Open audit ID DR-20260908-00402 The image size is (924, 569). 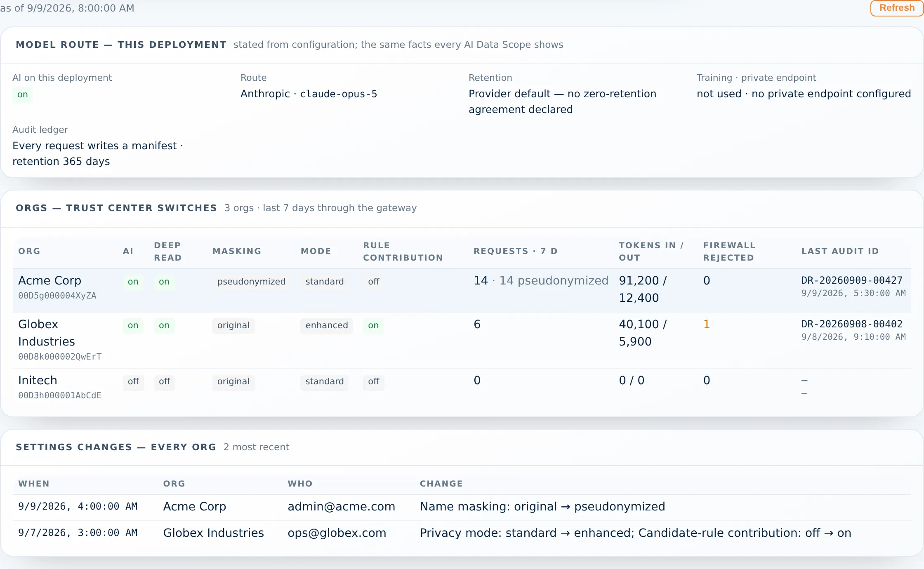pyautogui.click(x=852, y=324)
